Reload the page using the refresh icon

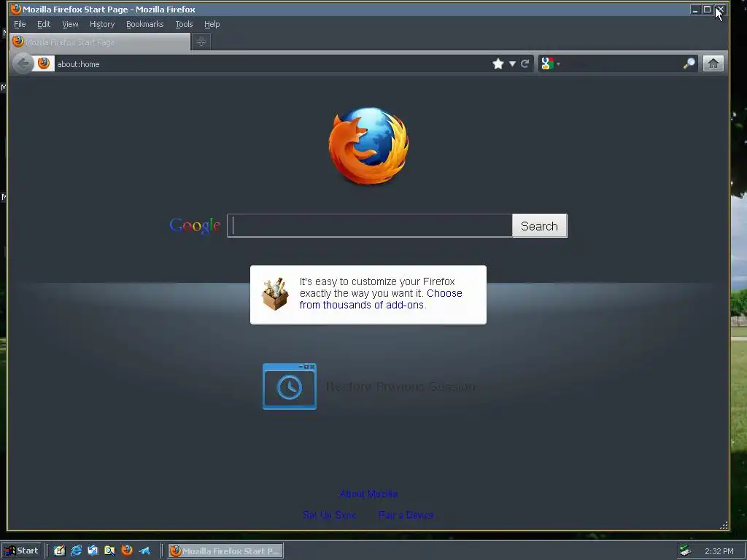[525, 64]
